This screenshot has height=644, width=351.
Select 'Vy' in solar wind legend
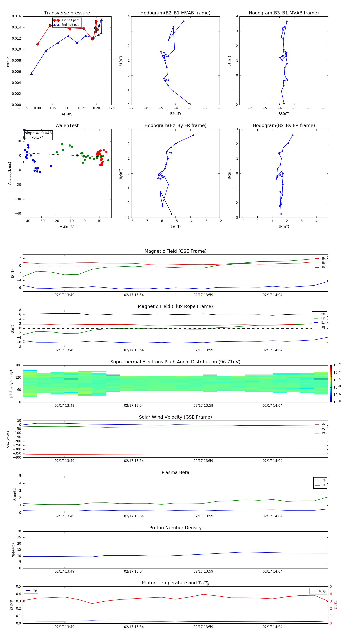pyautogui.click(x=320, y=429)
